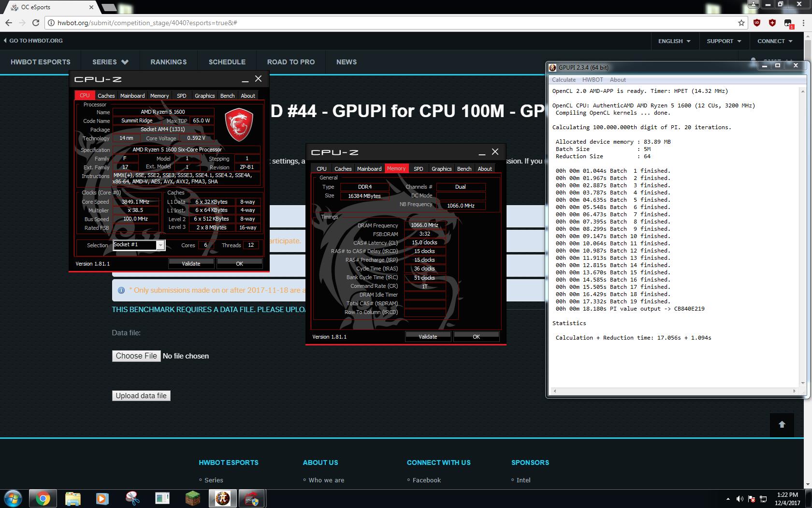Click the Intel sponsor footer link

click(523, 480)
